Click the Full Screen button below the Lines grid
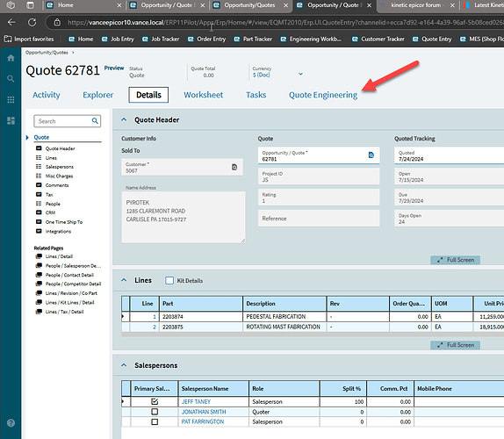This screenshot has width=504, height=439. [x=455, y=345]
